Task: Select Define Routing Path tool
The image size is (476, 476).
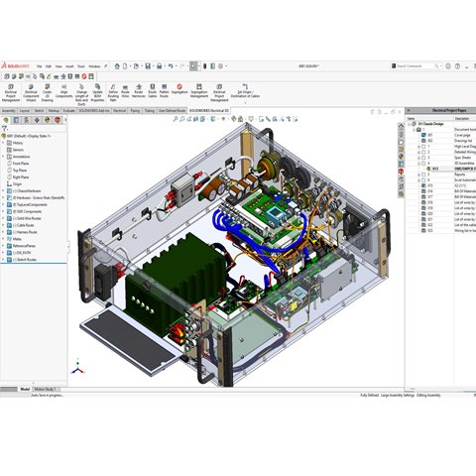Action: tap(113, 92)
